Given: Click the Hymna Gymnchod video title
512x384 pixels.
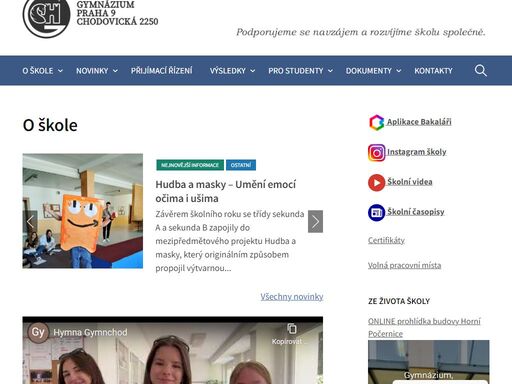Looking at the screenshot, I should tap(90, 332).
